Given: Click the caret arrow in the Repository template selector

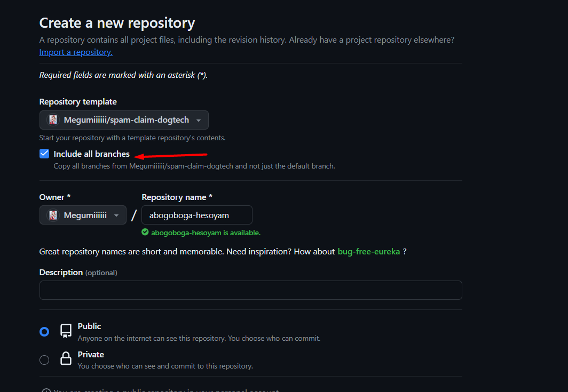Looking at the screenshot, I should click(199, 121).
